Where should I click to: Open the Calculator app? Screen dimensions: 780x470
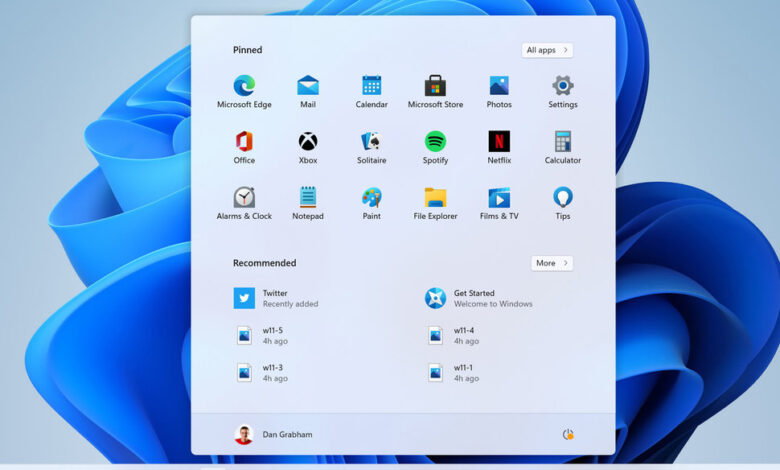(563, 142)
